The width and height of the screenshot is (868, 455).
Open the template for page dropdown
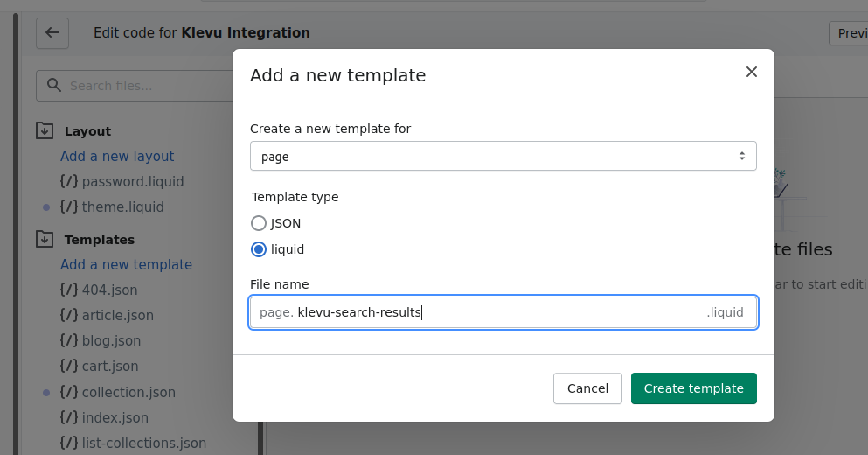(503, 157)
